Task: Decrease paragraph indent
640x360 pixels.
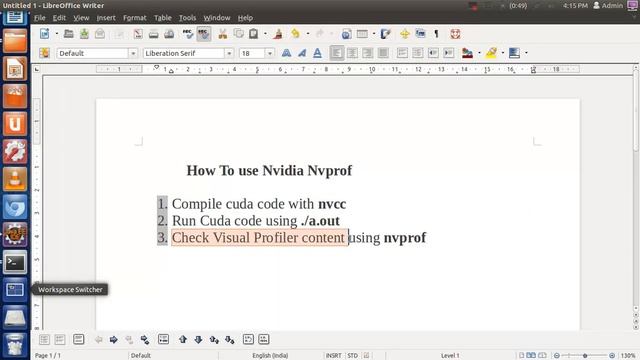Action: [x=433, y=53]
